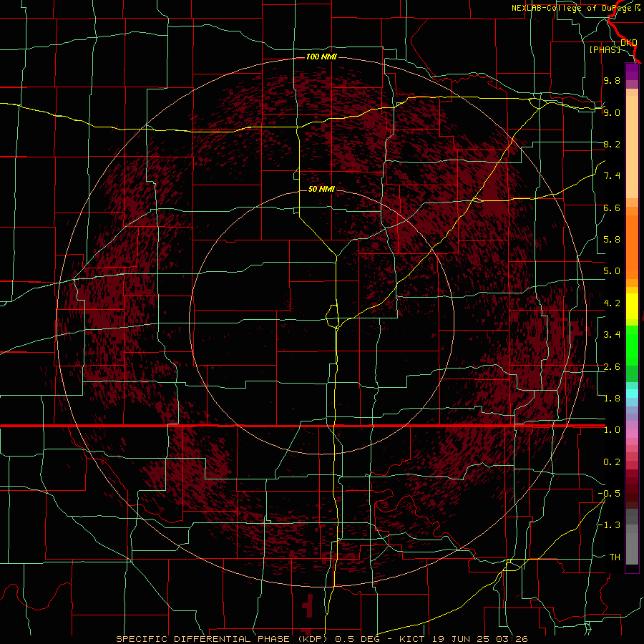The image size is (644, 644).
Task: Click the 1.0 scale value
Action: [x=612, y=430]
